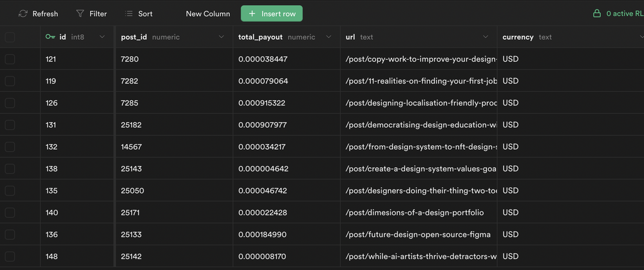This screenshot has width=644, height=270.
Task: Toggle the select-all rows header checkbox
Action: pyautogui.click(x=10, y=37)
